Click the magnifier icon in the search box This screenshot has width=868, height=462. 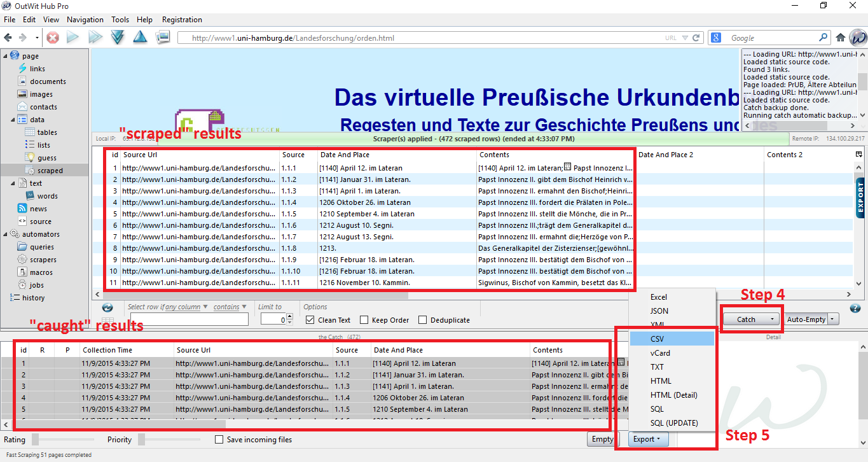coord(823,38)
